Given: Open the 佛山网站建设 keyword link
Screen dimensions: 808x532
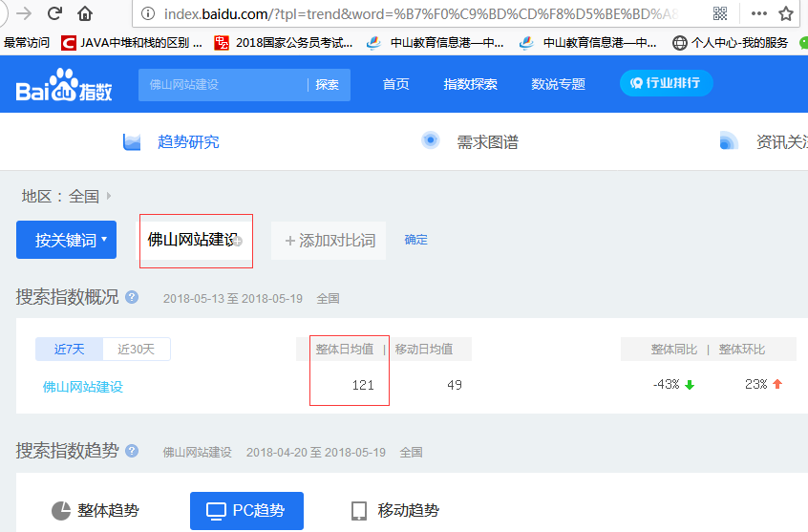Looking at the screenshot, I should (83, 387).
